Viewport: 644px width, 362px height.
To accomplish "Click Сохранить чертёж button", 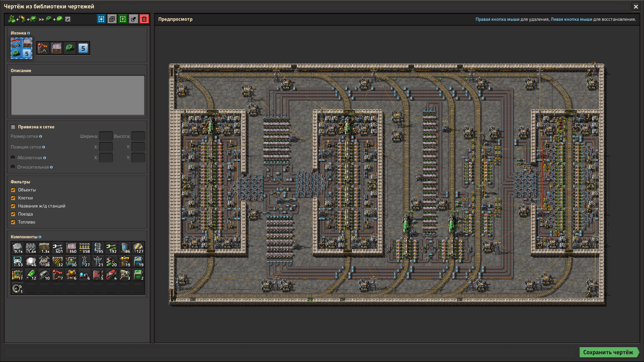I will pos(609,352).
